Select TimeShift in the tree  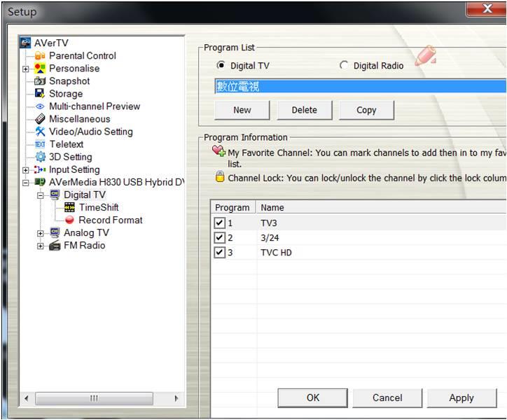click(99, 207)
